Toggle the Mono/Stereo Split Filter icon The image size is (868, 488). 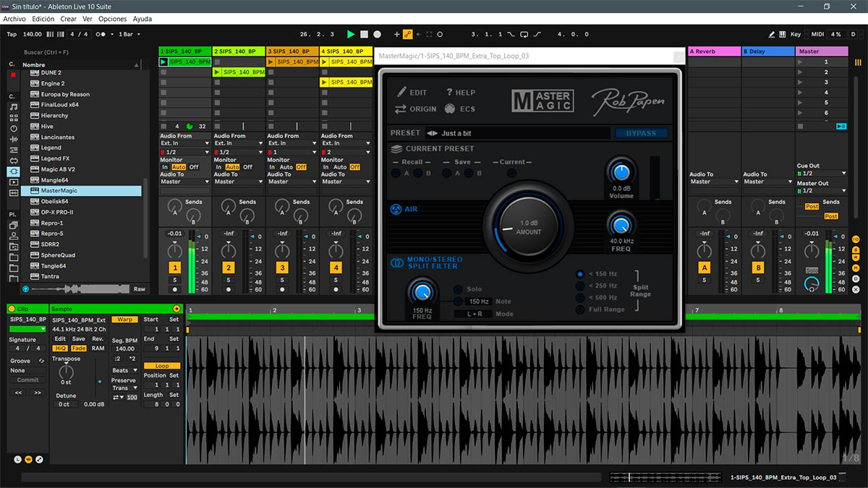coord(397,263)
